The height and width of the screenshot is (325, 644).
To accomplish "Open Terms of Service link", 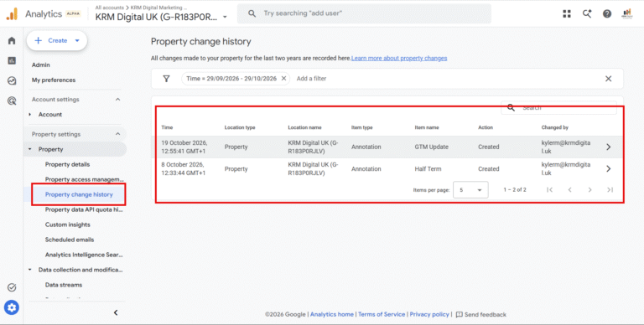I will (382, 314).
